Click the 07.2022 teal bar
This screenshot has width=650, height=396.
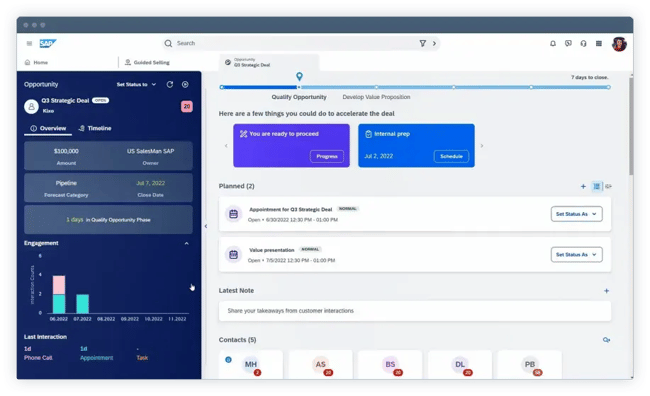click(82, 304)
